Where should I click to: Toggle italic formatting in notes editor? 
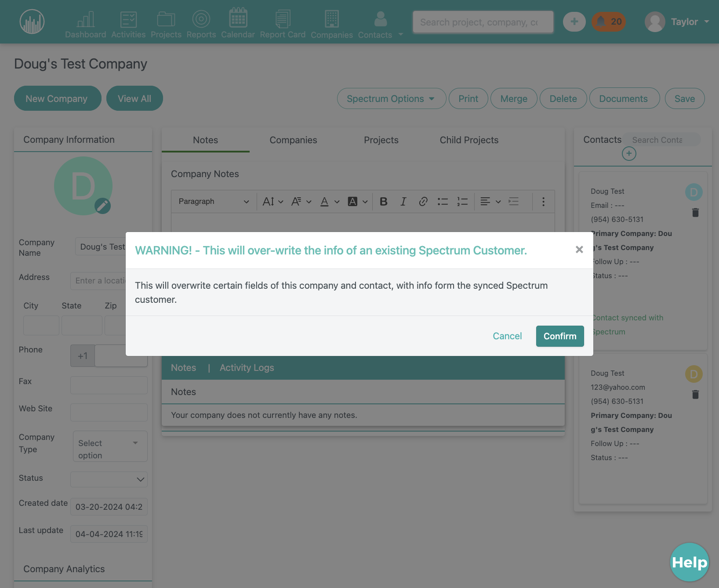tap(403, 201)
